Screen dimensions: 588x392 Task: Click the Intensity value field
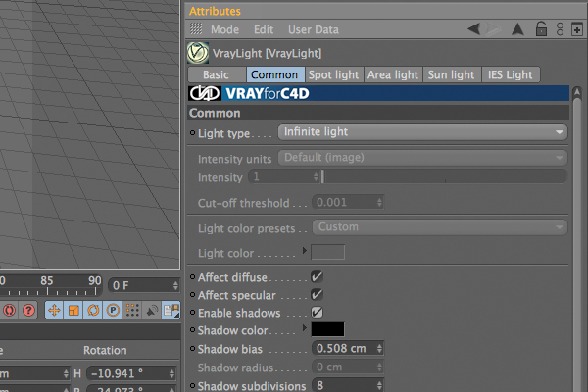coord(284,176)
